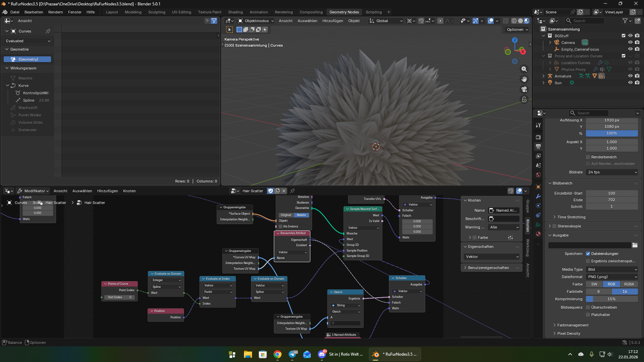Pin the Hair Scatter node tree
644x362 pixels.
[292, 191]
